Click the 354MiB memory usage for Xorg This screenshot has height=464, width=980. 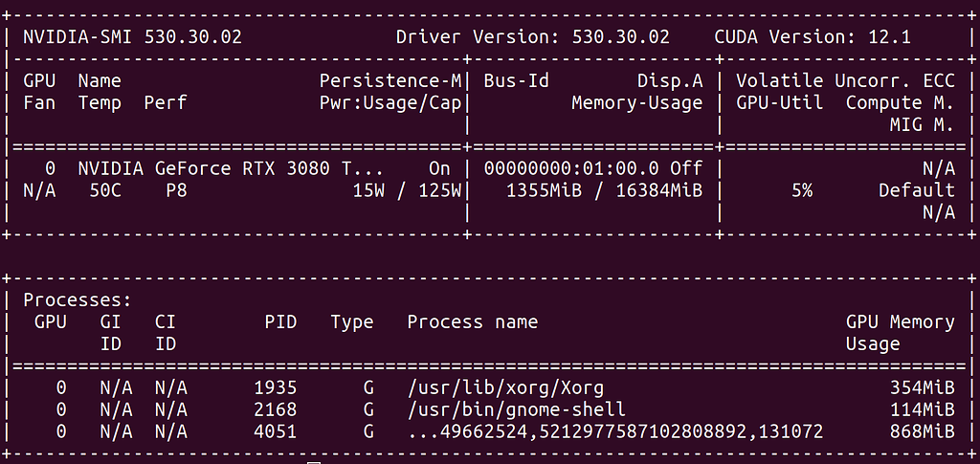pos(922,387)
